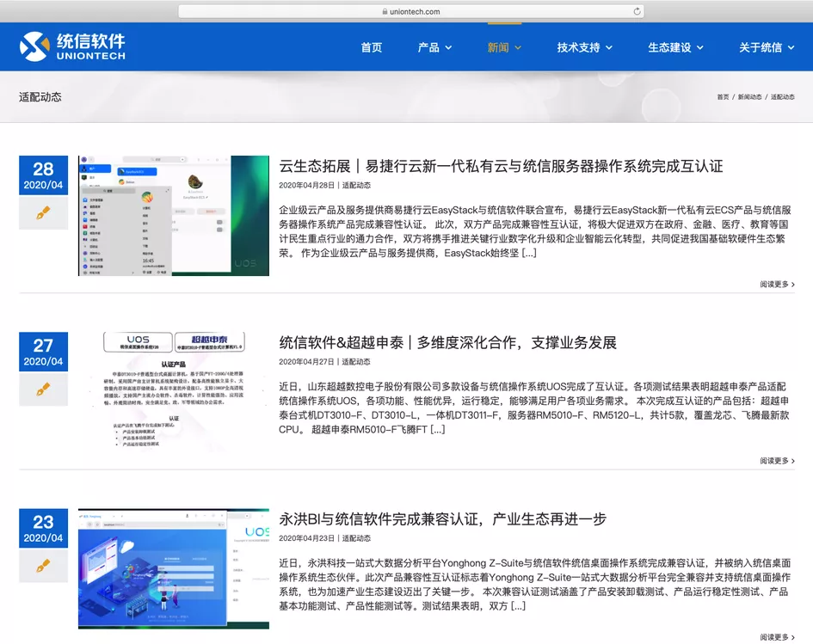
Task: Open the 新闻 navigation item
Action: tap(498, 47)
